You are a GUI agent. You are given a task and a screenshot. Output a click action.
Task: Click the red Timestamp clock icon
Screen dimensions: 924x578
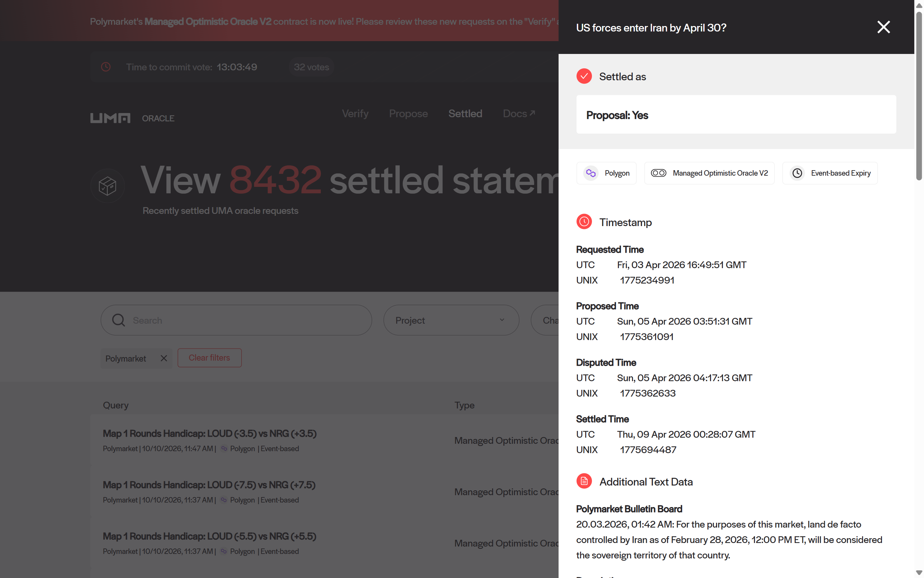coord(584,222)
